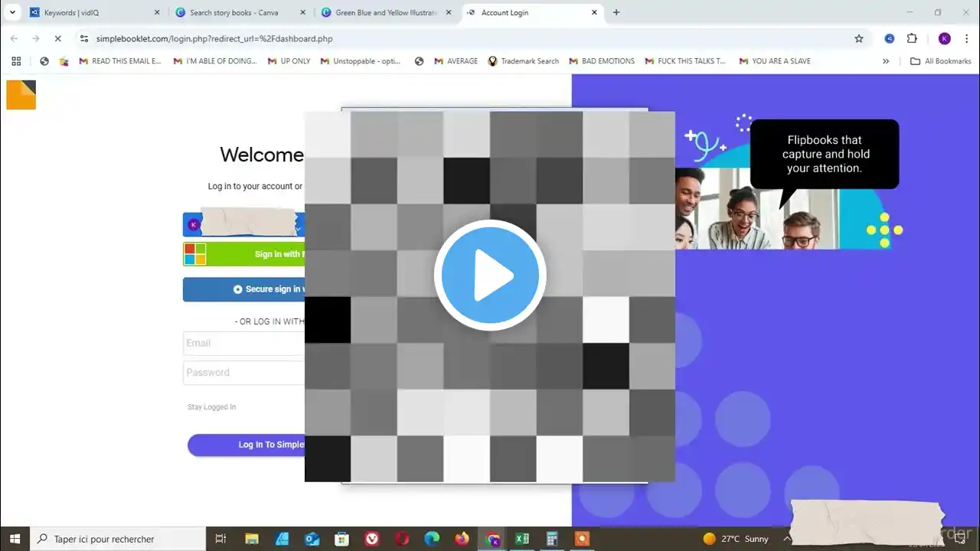Open Excel from the taskbar
980x551 pixels.
pyautogui.click(x=522, y=539)
